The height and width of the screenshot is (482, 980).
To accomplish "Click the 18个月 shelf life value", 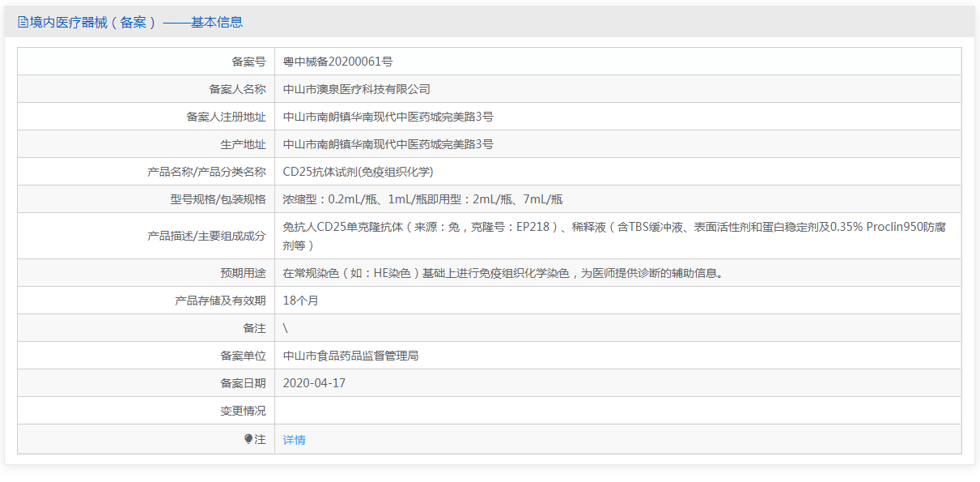I will tap(301, 301).
